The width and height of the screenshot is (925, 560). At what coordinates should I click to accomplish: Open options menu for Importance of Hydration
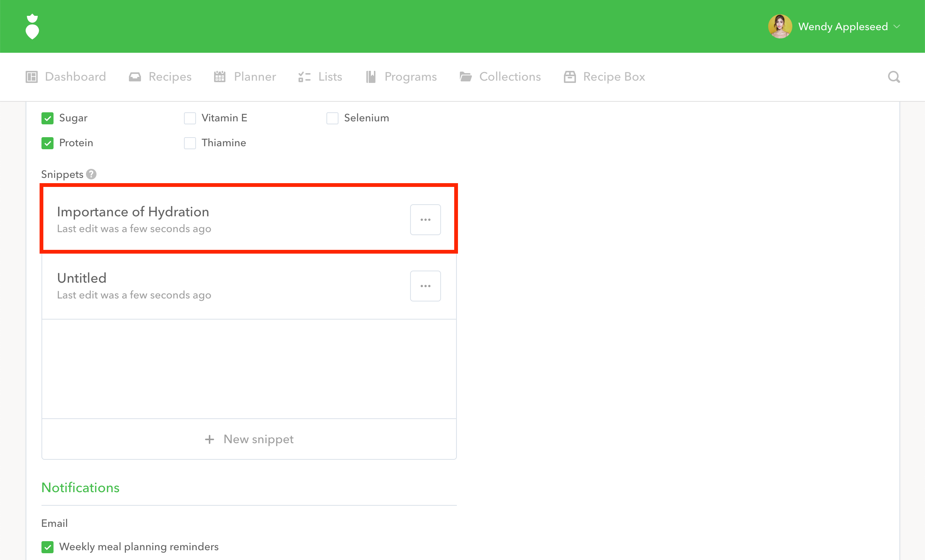(425, 220)
